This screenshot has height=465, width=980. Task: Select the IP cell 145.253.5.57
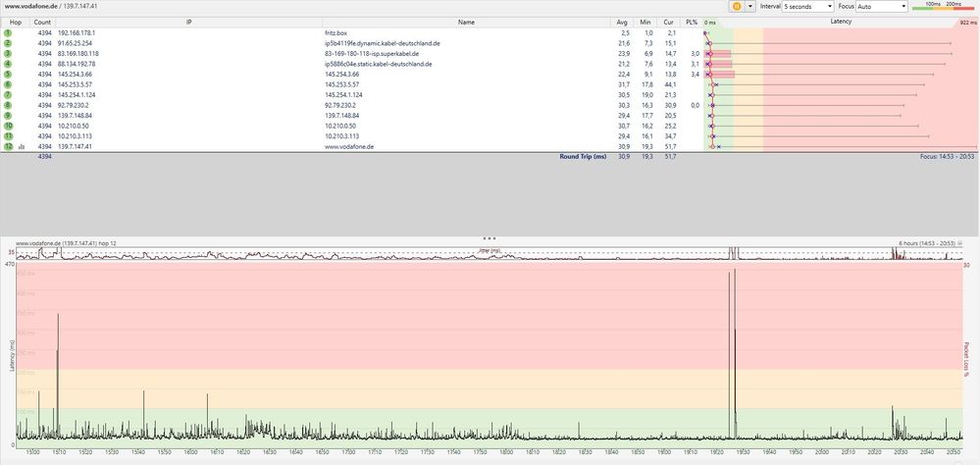[x=75, y=84]
